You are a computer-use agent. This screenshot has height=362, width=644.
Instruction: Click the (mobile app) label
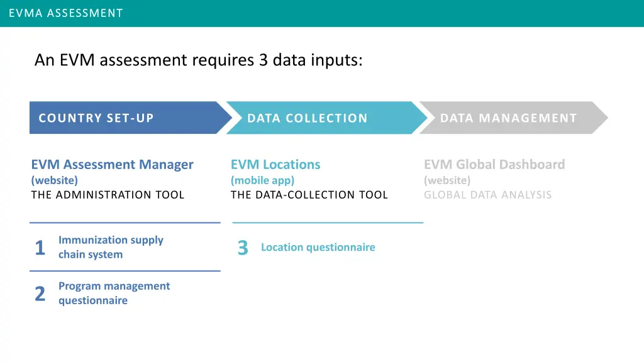(x=262, y=180)
